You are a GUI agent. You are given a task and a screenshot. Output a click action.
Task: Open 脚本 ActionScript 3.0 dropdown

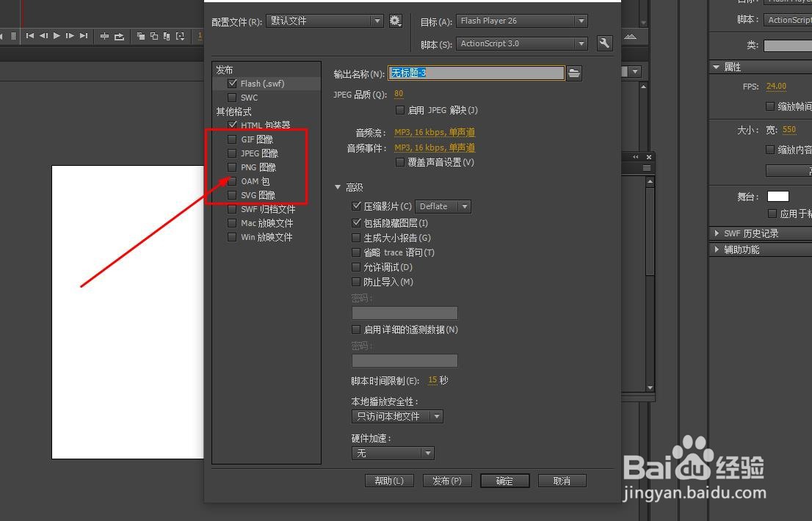521,43
